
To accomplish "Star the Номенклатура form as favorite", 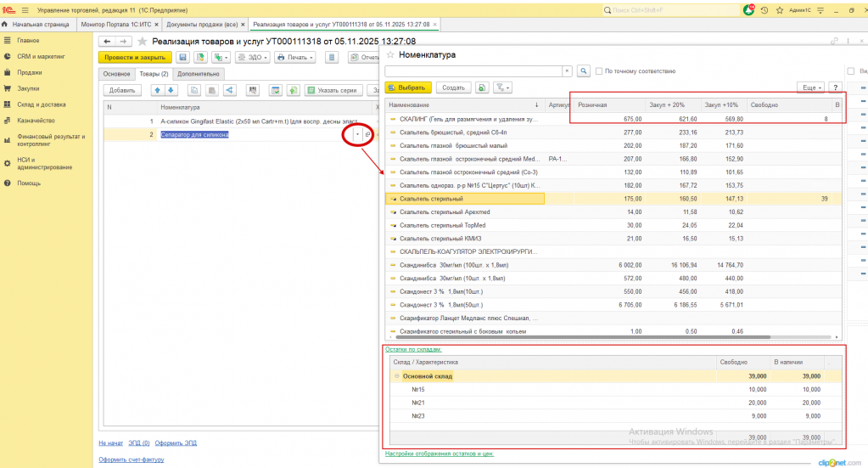I will click(x=390, y=54).
